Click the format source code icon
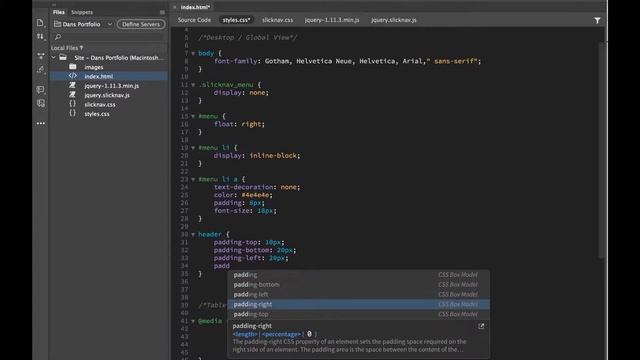 coord(40,103)
